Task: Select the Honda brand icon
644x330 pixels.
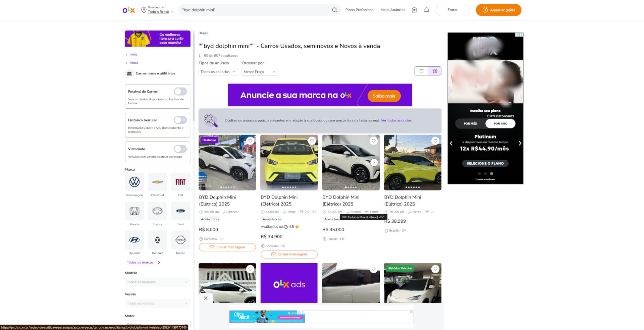Action: coord(135,211)
